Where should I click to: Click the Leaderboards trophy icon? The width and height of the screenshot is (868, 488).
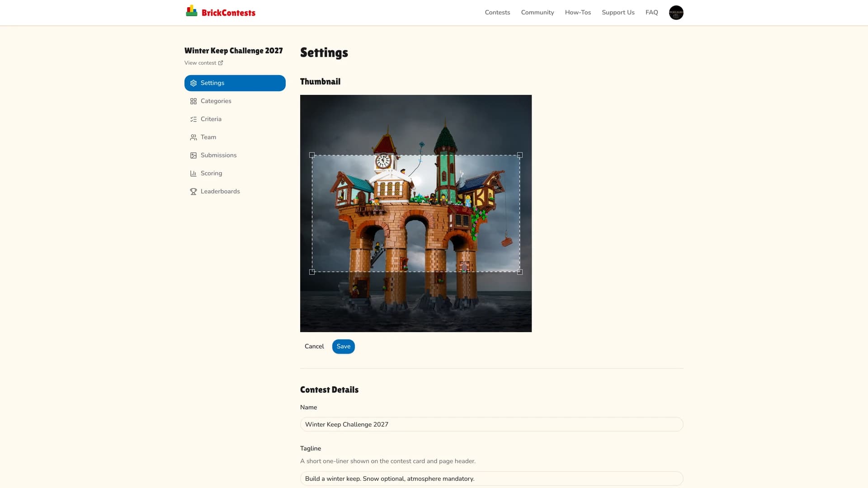click(193, 192)
